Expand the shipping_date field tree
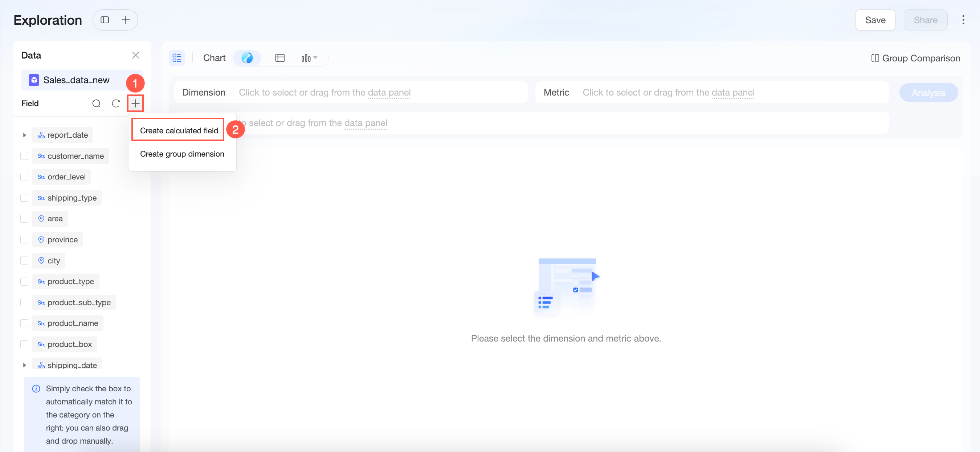Screen dimensions: 980x452 tap(24, 365)
